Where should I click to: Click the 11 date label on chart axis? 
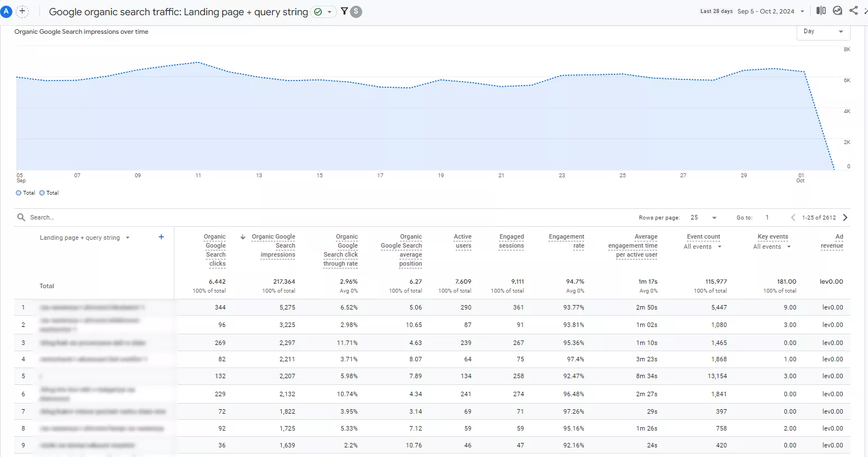pyautogui.click(x=198, y=176)
